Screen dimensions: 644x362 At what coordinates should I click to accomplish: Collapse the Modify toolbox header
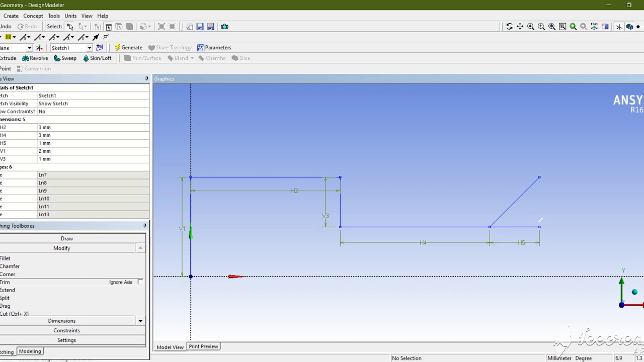[62, 248]
